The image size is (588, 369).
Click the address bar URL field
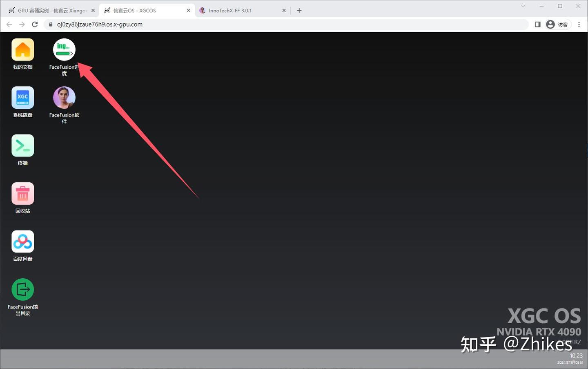coord(286,25)
